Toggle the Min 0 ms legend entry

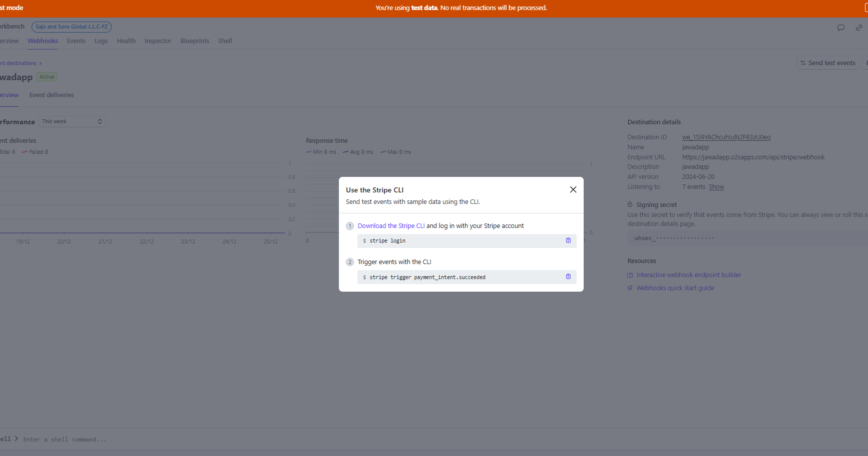[x=321, y=152]
